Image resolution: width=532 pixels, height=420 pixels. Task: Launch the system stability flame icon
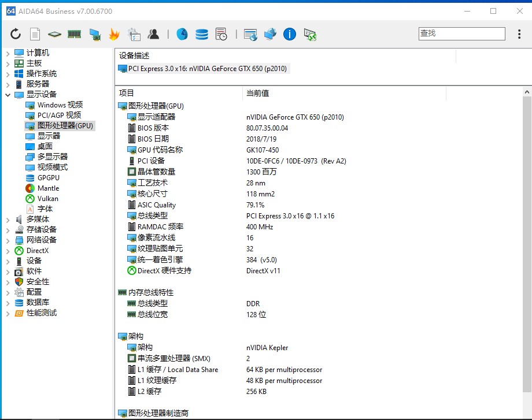pyautogui.click(x=114, y=34)
